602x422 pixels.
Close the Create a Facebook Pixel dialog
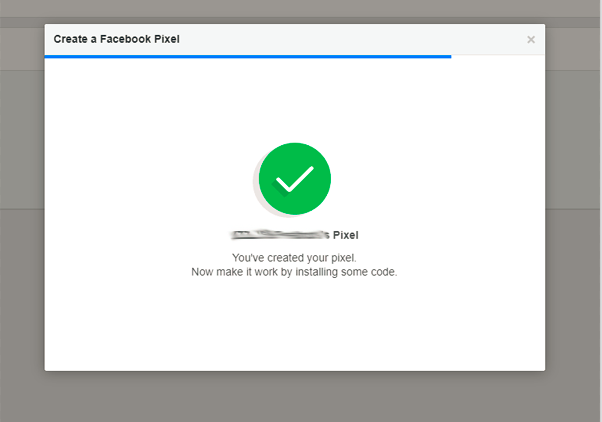pyautogui.click(x=531, y=40)
